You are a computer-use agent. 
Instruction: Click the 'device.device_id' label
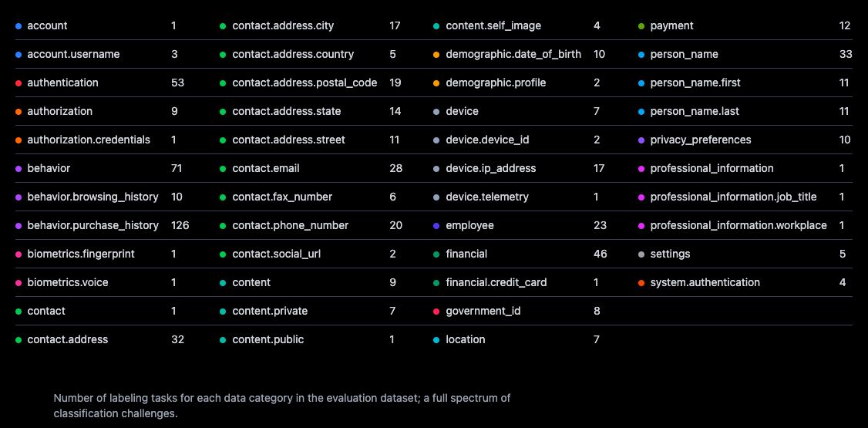[x=487, y=140]
